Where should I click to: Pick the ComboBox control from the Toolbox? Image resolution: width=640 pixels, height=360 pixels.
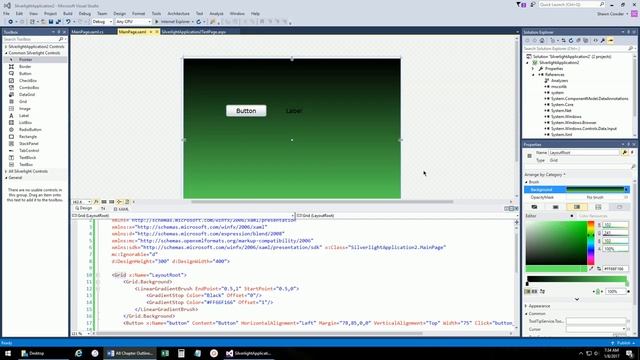(35, 87)
